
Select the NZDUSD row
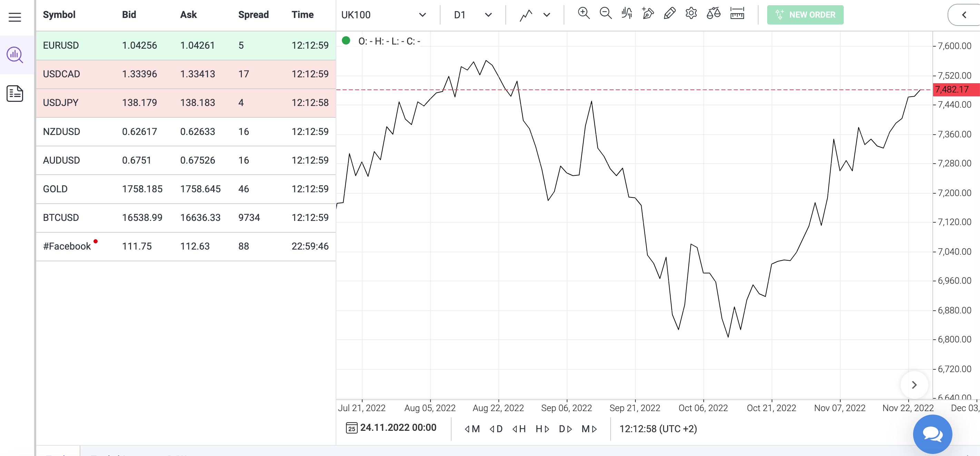point(186,132)
